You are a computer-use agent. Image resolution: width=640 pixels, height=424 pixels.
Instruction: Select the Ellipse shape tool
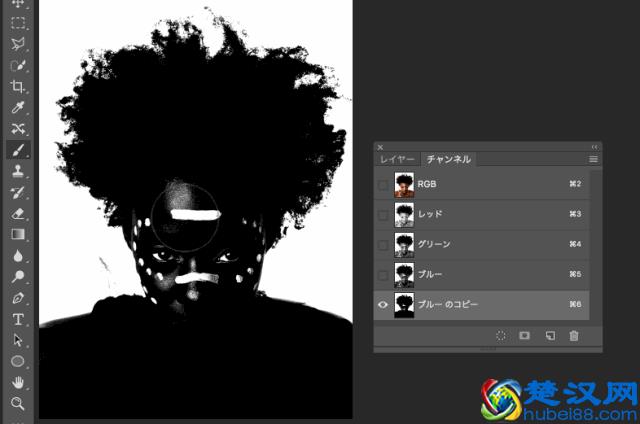(18, 361)
